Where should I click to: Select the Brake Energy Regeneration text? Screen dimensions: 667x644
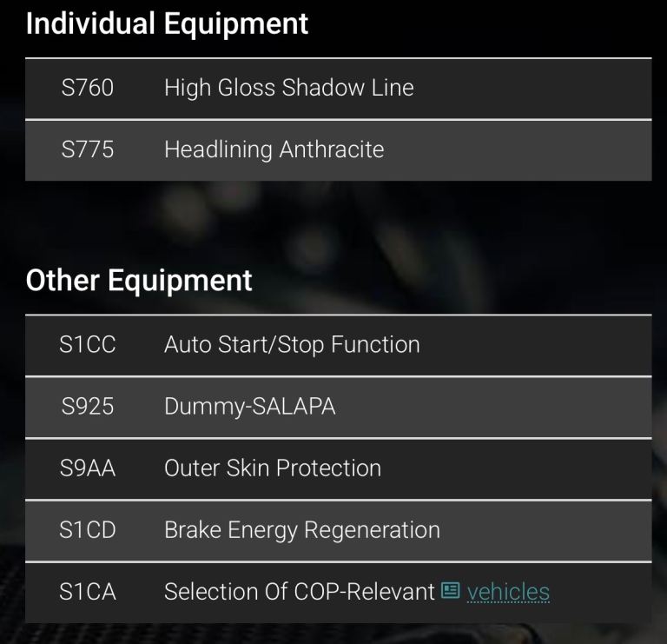pyautogui.click(x=301, y=530)
